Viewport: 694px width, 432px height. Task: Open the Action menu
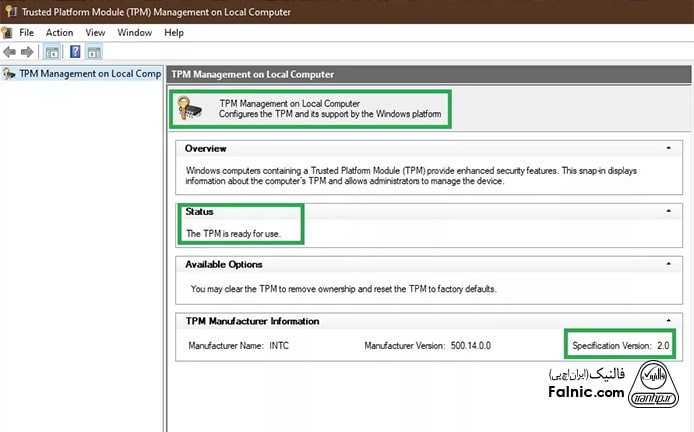(59, 32)
